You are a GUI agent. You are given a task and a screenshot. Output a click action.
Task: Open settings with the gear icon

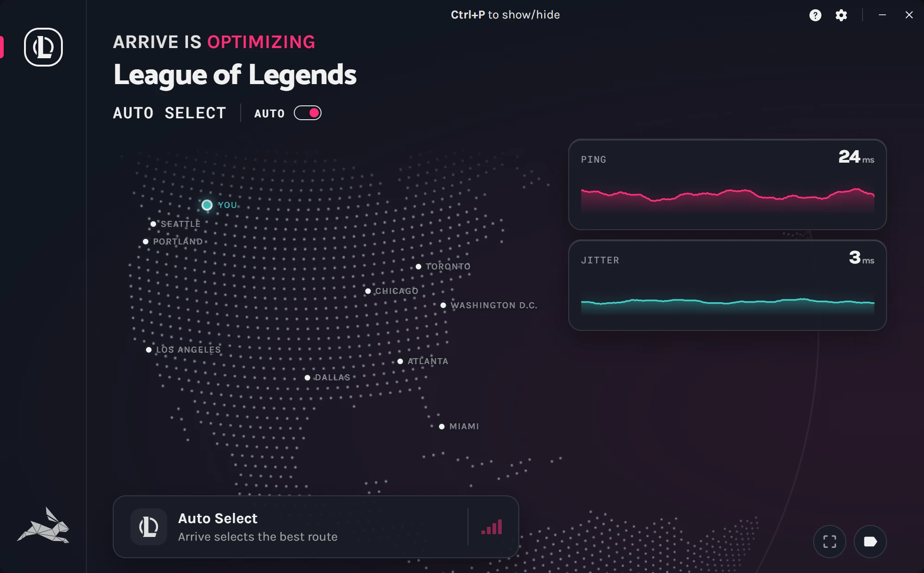tap(841, 15)
